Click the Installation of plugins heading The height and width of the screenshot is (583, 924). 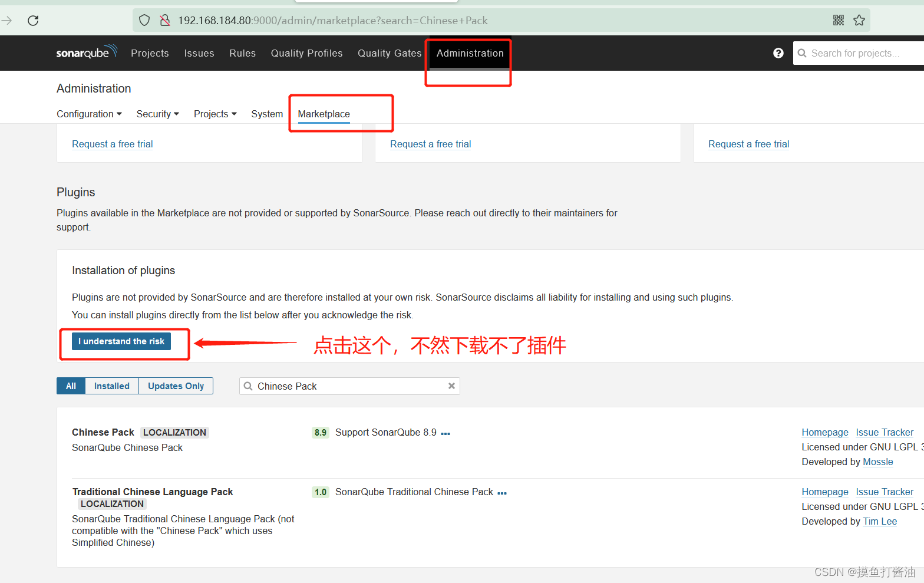[123, 270]
